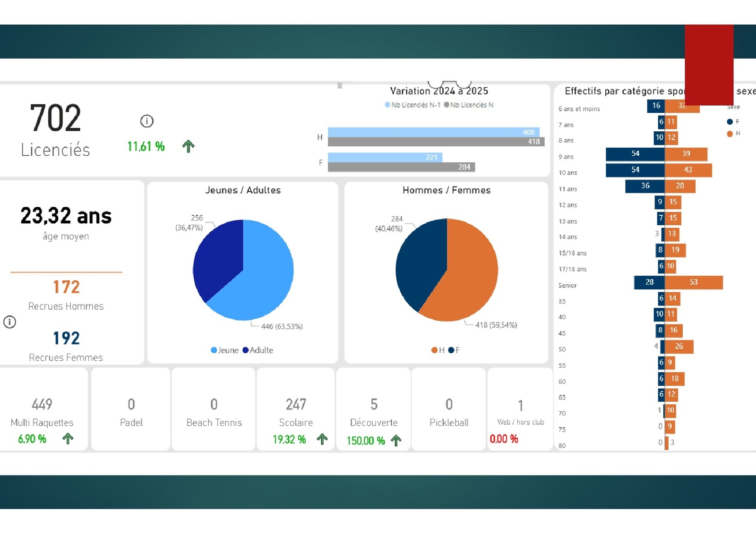Click the up arrow next to 6,90 %
756x534 pixels.
point(68,439)
